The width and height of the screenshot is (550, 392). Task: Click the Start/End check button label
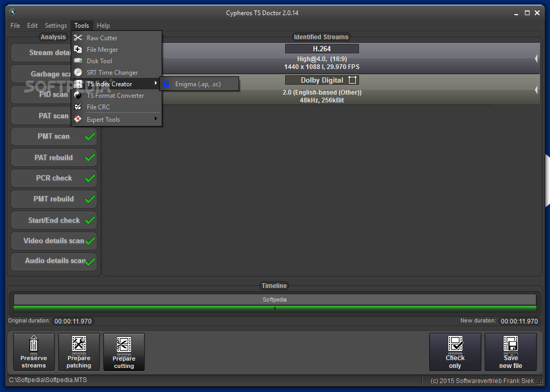coord(54,221)
